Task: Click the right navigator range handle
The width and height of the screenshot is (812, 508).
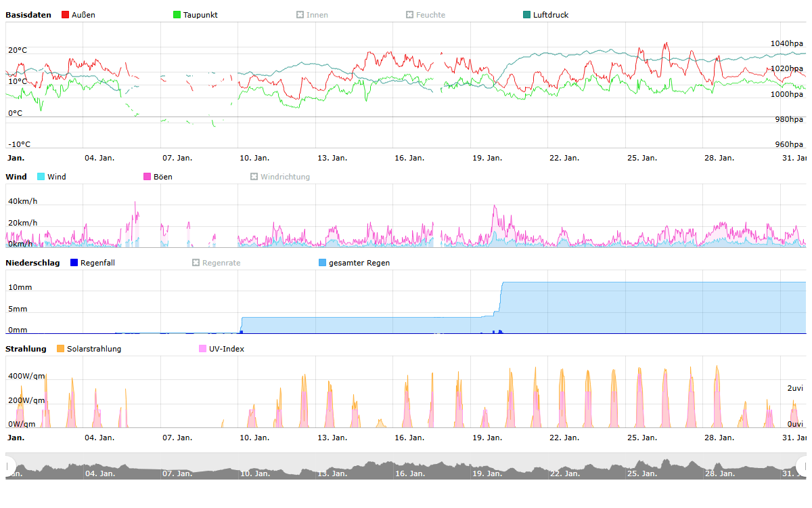Action: coord(803,465)
